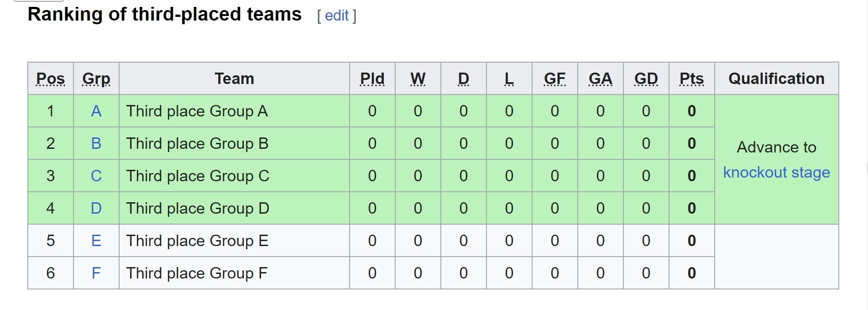
Task: Click the GA column header abbreviation
Action: pyautogui.click(x=600, y=79)
